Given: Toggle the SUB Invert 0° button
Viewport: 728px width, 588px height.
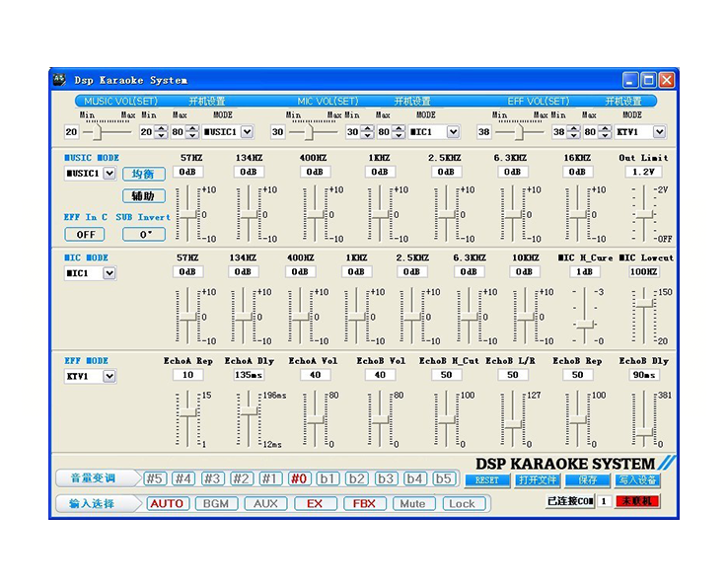Looking at the screenshot, I should click(144, 235).
